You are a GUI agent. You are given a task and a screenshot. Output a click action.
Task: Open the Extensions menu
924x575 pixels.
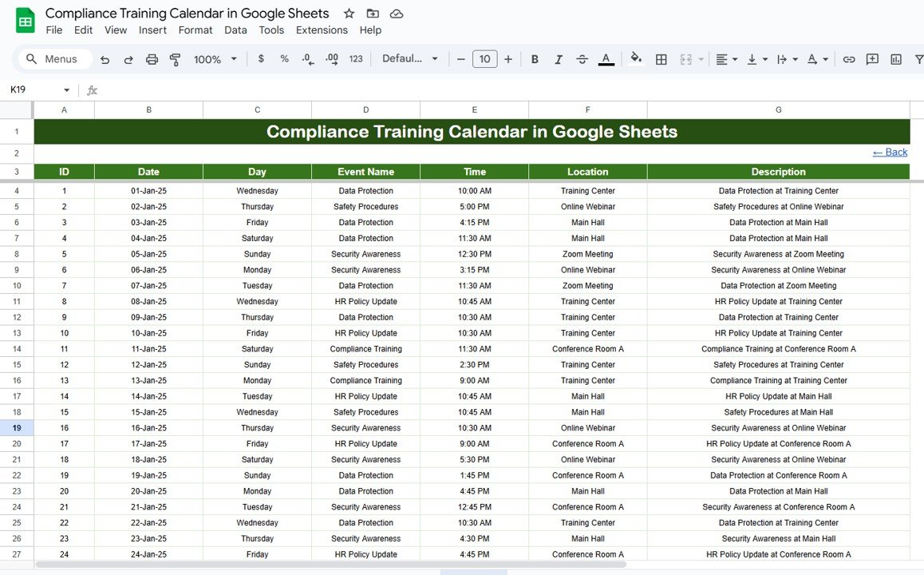click(322, 30)
